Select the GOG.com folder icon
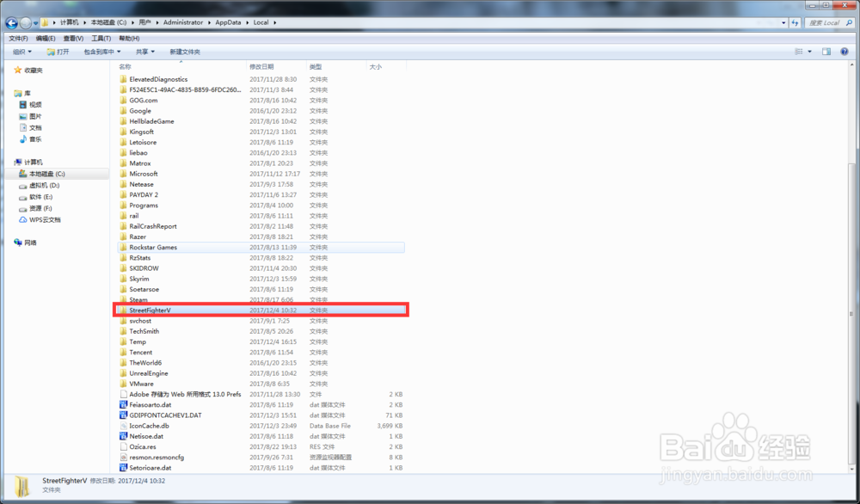Screen dimensions: 860x504 (123, 101)
